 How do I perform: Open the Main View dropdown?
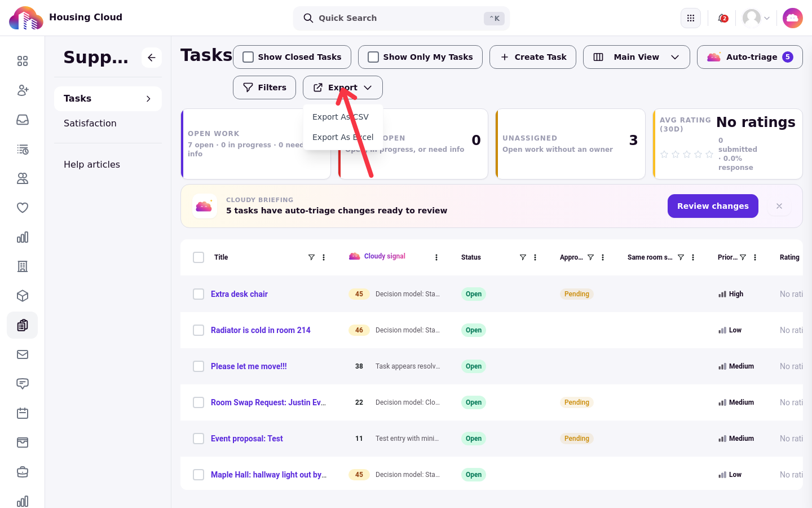(637, 57)
